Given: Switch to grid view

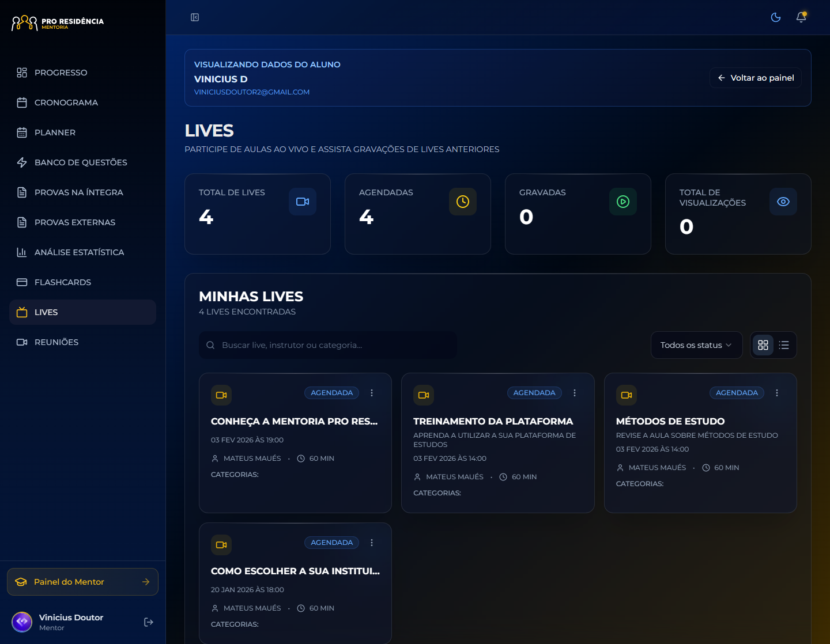Looking at the screenshot, I should click(763, 345).
